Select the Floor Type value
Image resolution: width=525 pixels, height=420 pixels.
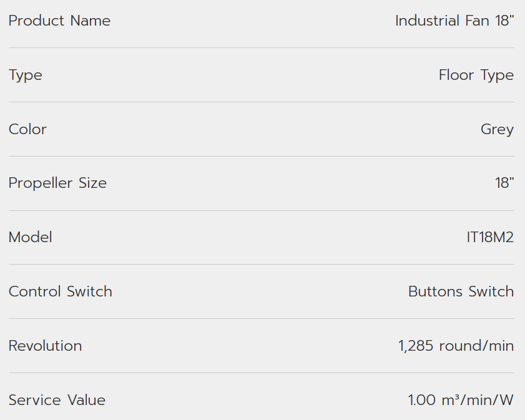(476, 75)
